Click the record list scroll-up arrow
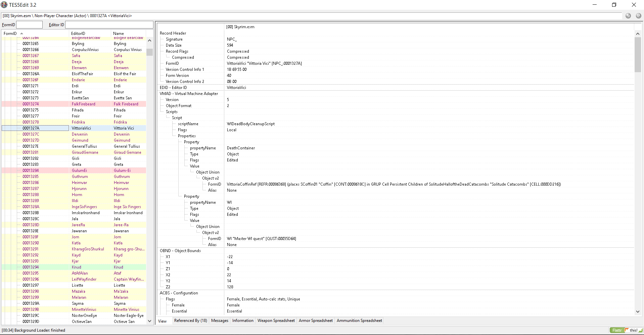 click(x=150, y=41)
